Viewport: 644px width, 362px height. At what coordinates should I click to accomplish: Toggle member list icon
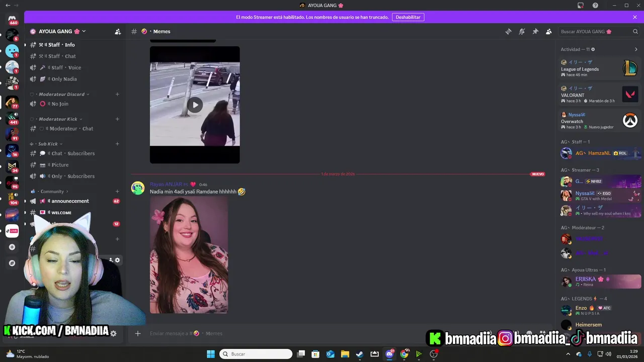[x=549, y=31]
